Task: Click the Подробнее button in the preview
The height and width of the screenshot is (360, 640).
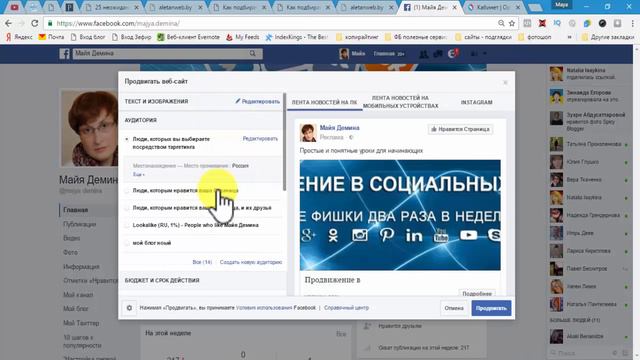Action: pyautogui.click(x=477, y=293)
